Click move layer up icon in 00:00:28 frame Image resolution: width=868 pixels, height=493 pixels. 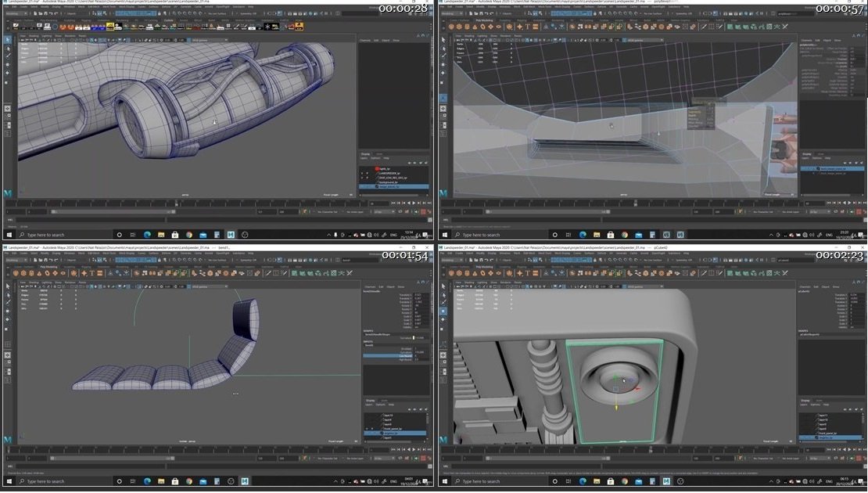[409, 163]
